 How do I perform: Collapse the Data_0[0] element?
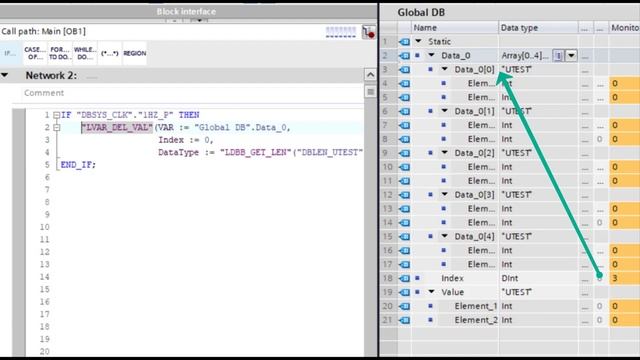[x=444, y=69]
